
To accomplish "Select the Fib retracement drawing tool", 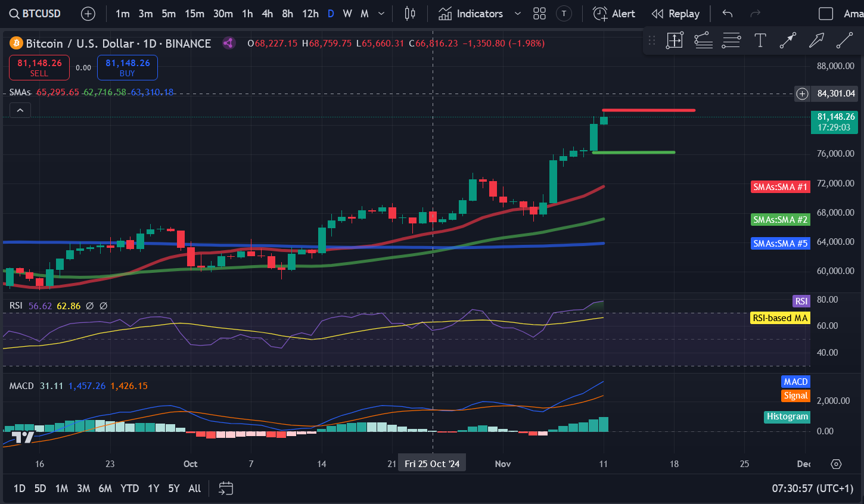I will pyautogui.click(x=704, y=41).
